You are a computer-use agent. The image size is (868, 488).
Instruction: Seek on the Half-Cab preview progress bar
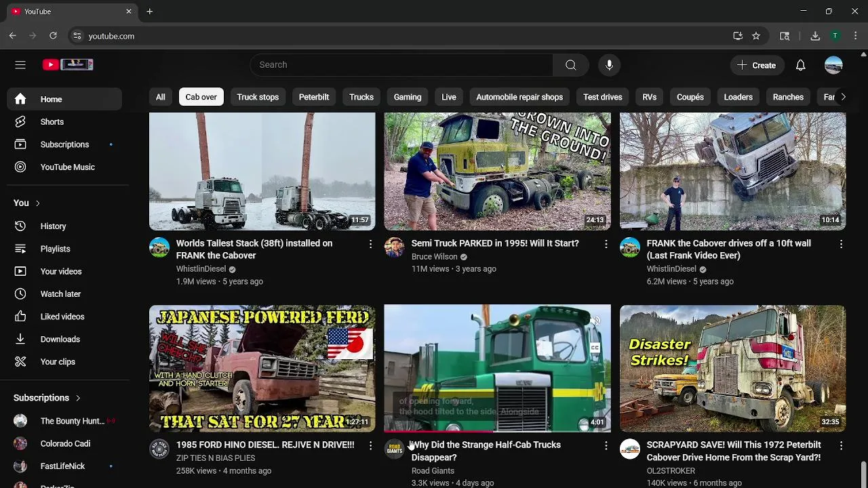pyautogui.click(x=497, y=431)
